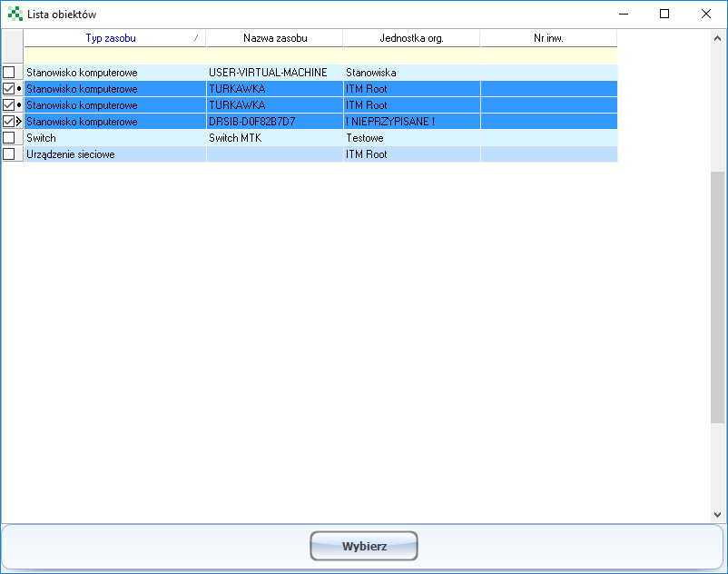Viewport: 728px width, 574px height.
Task: Uncheck the DRSIB-D0F82B7D7 row checkbox
Action: click(x=9, y=121)
